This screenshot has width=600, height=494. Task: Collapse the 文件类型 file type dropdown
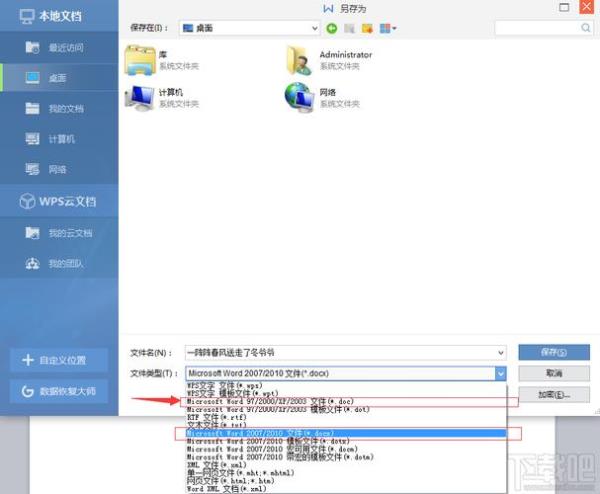click(500, 373)
